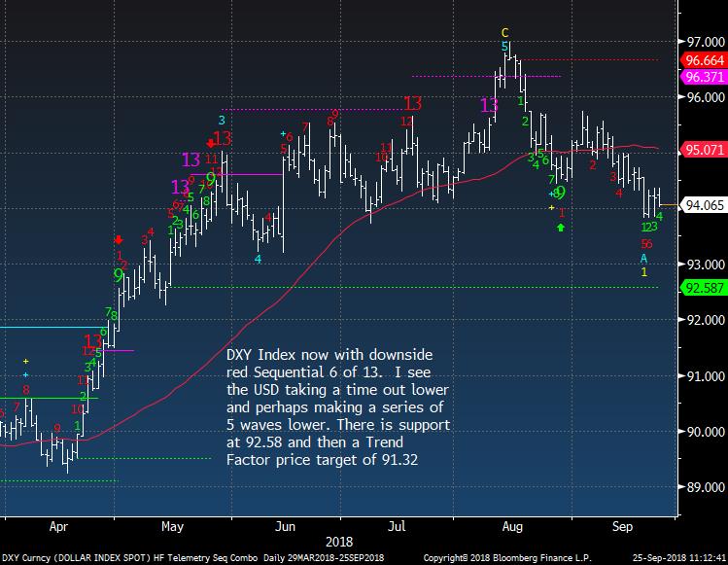Click the 97.000 tick on the price axis
728x565 pixels.
(701, 43)
